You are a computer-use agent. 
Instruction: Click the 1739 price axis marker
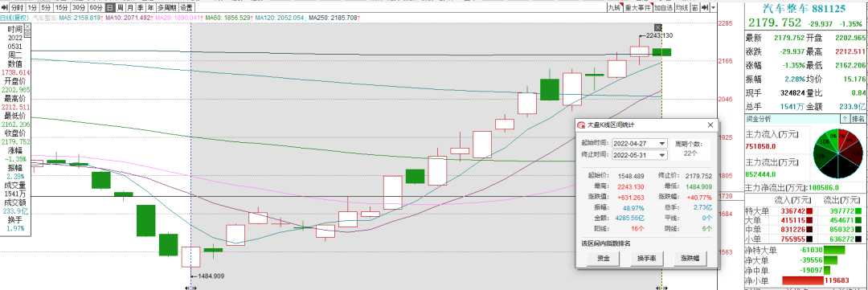pos(727,197)
